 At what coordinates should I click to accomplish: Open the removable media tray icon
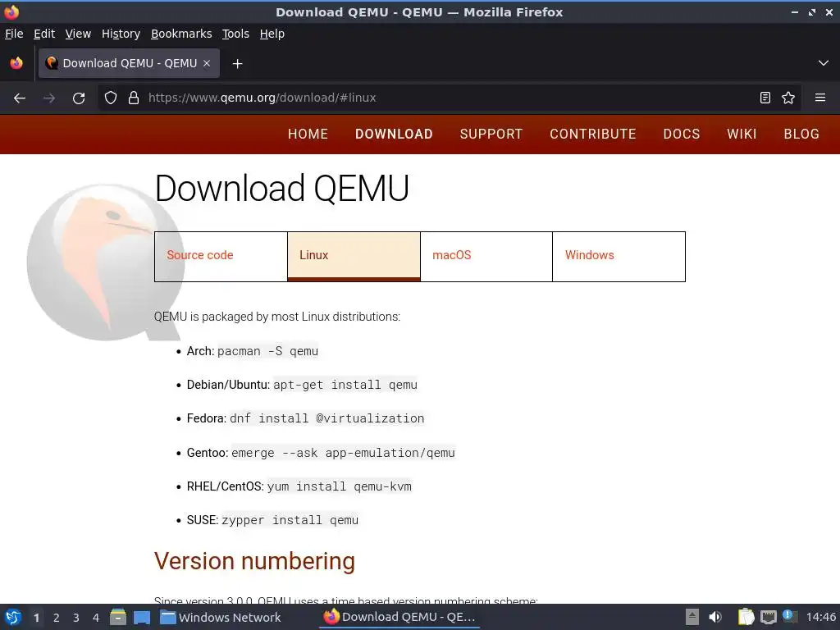pos(692,617)
